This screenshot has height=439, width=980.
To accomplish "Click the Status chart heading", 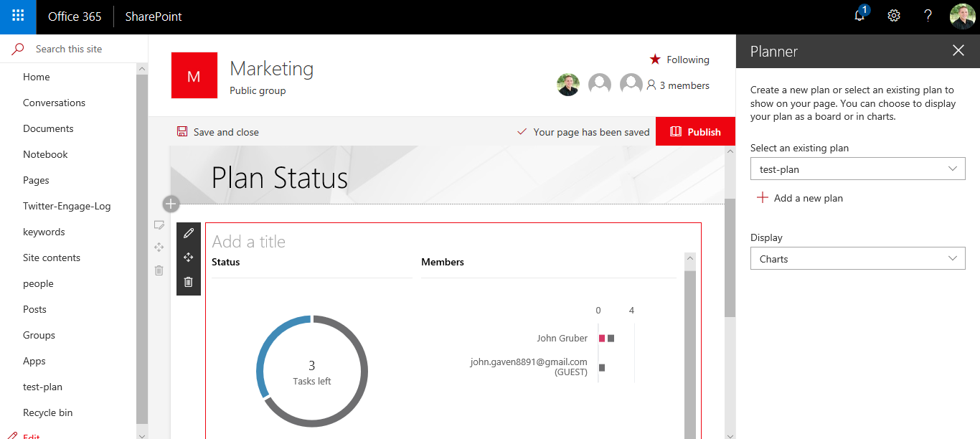I will point(226,262).
